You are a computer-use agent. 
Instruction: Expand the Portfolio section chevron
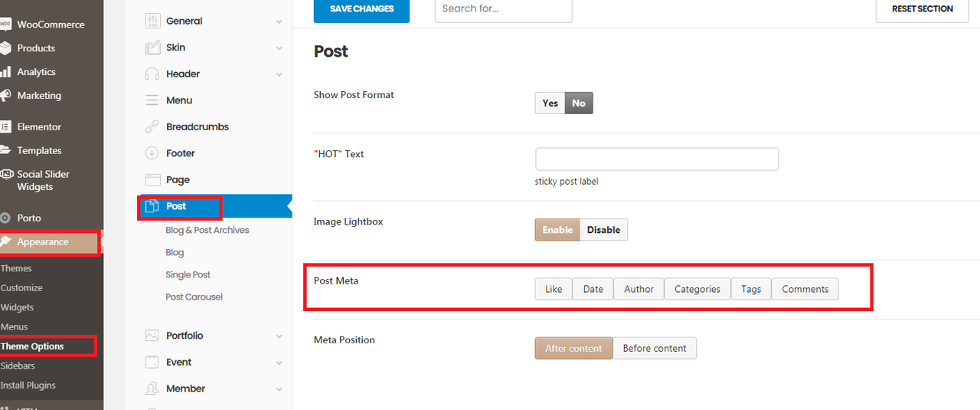(279, 336)
